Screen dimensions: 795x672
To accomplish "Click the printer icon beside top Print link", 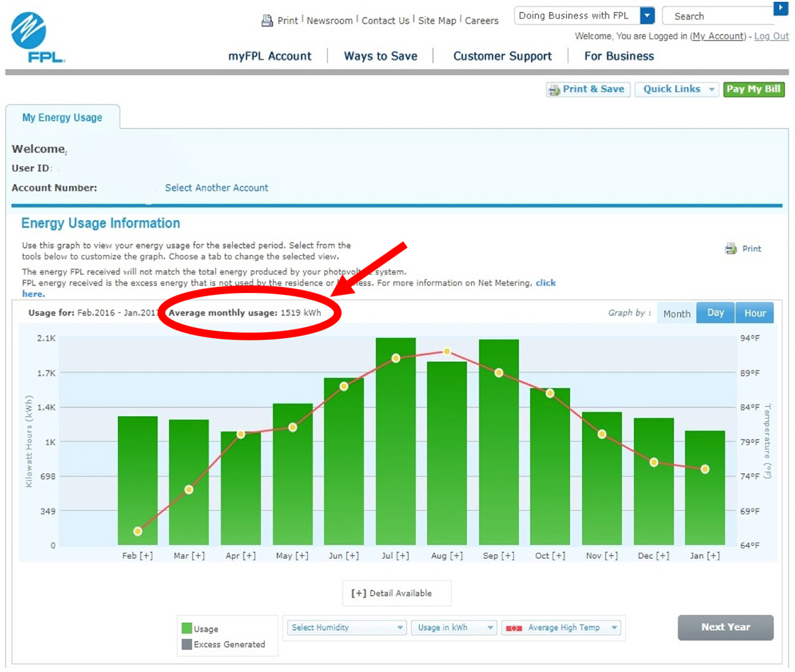I will (x=267, y=21).
